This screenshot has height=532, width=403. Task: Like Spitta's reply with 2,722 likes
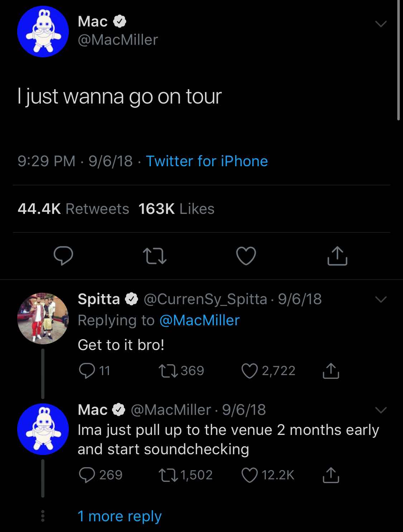point(250,371)
